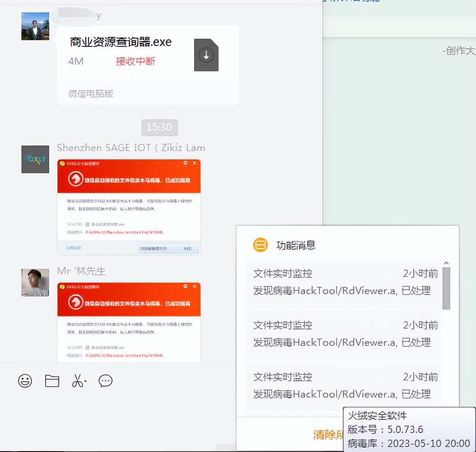
Task: Click the OXLY group avatar
Action: [x=35, y=159]
